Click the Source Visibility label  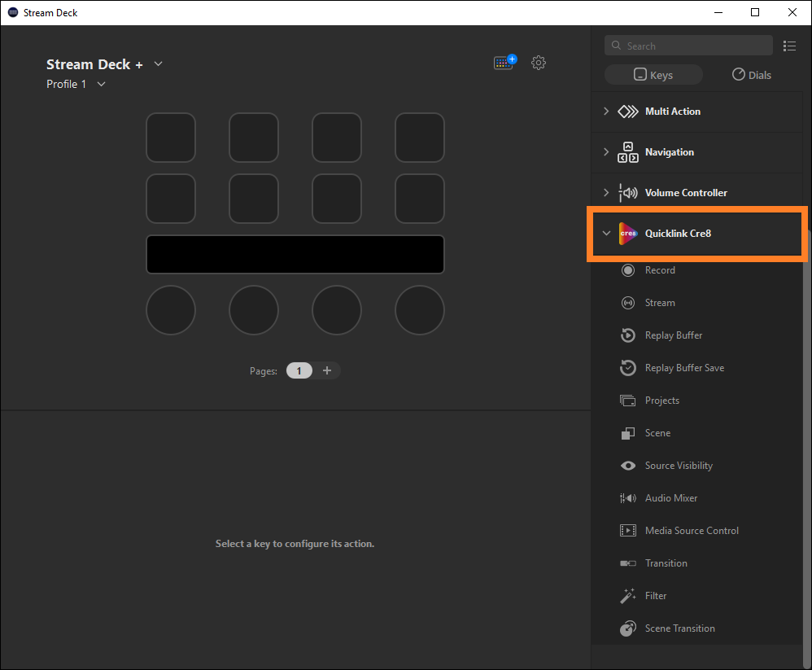point(679,466)
